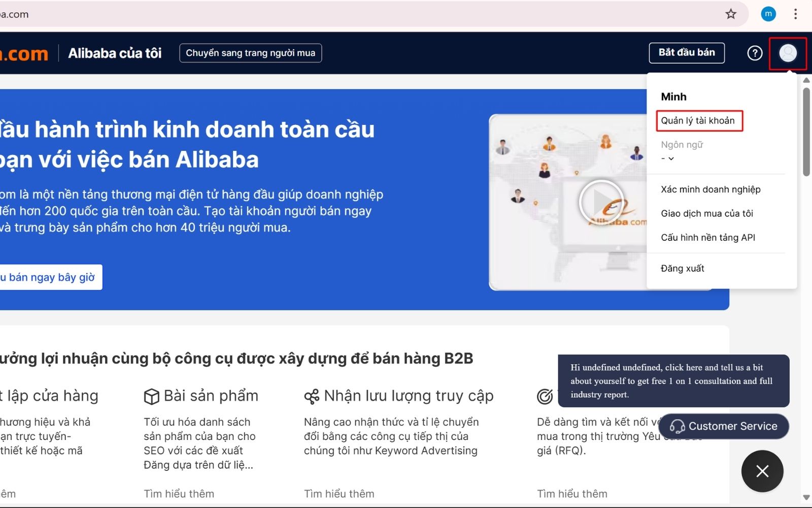Choose Đăng xuất to log out
The height and width of the screenshot is (508, 812).
(683, 268)
